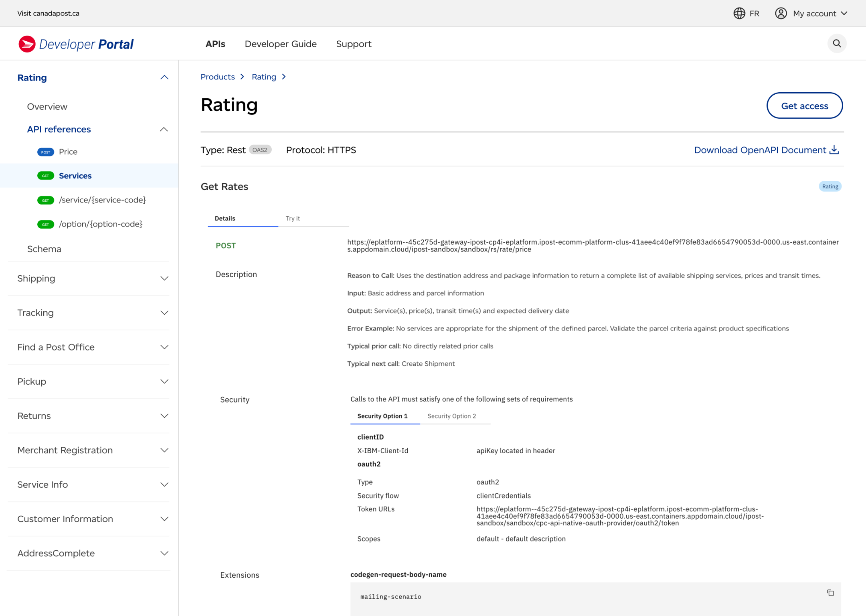Expand the AddressComplete section

[164, 553]
